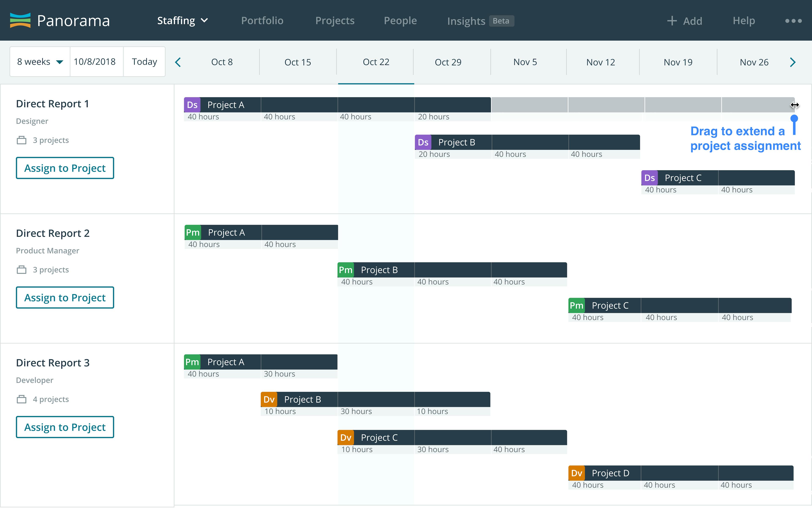The image size is (812, 508).
Task: Open Insights Beta tab
Action: point(480,21)
